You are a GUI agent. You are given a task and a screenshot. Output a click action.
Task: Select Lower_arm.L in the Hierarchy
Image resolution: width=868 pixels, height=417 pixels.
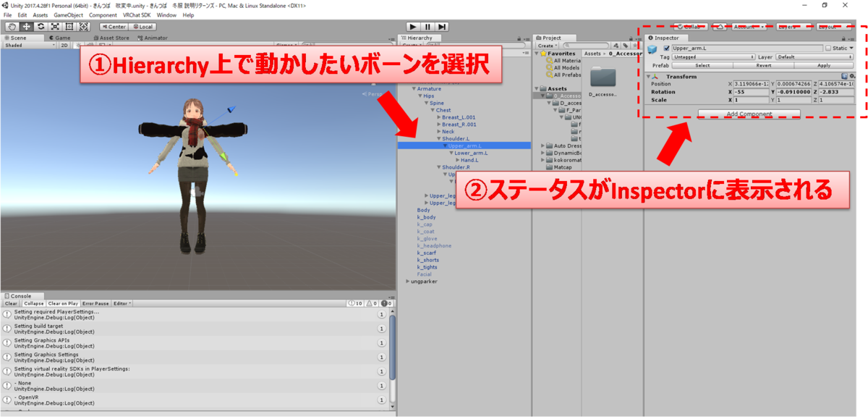coord(471,153)
